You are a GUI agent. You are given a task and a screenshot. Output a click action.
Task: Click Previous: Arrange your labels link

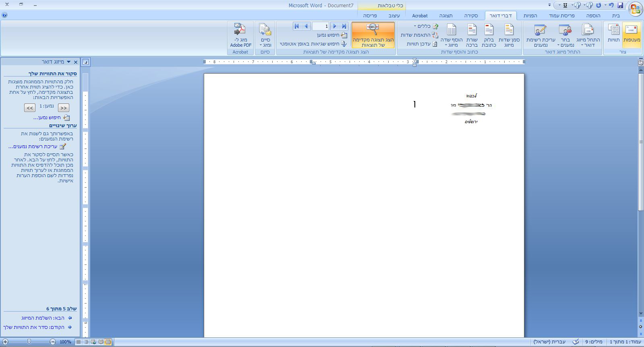pyautogui.click(x=34, y=327)
